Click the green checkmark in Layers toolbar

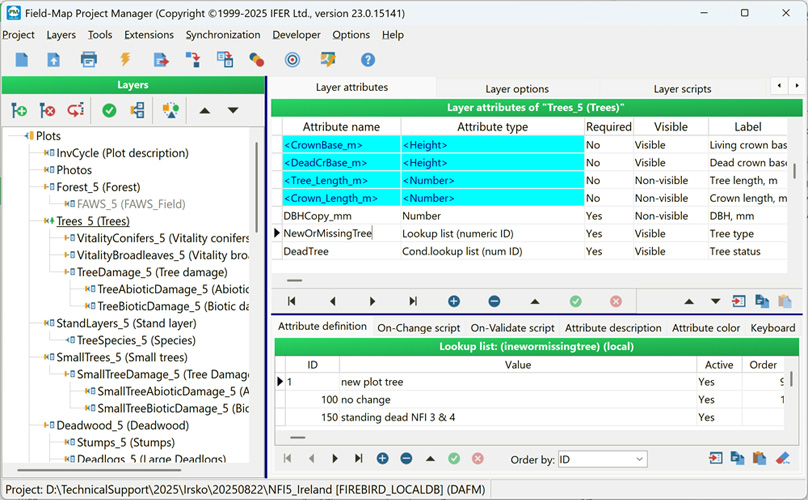pos(109,110)
